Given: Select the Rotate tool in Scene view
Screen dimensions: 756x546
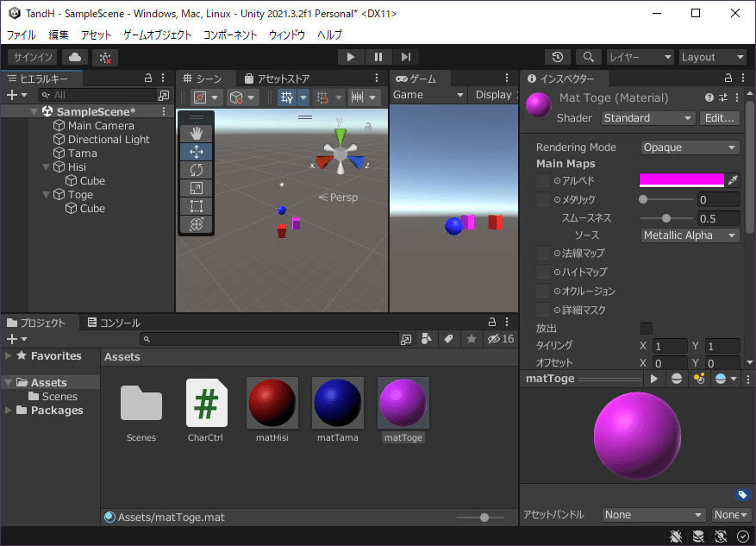Looking at the screenshot, I should (197, 170).
